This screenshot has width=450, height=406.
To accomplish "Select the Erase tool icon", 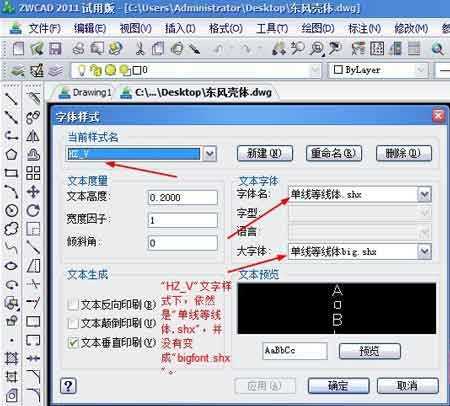I will (33, 98).
